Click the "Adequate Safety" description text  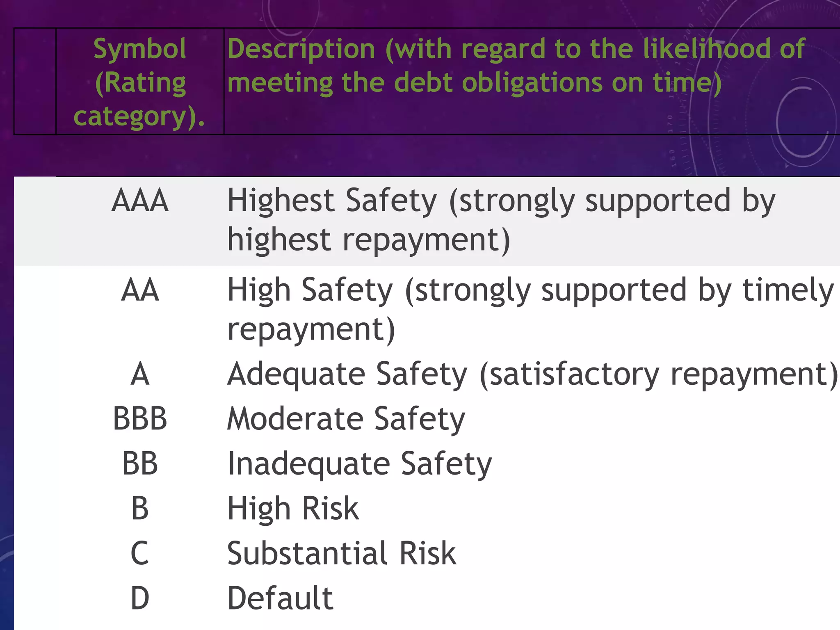click(x=532, y=374)
